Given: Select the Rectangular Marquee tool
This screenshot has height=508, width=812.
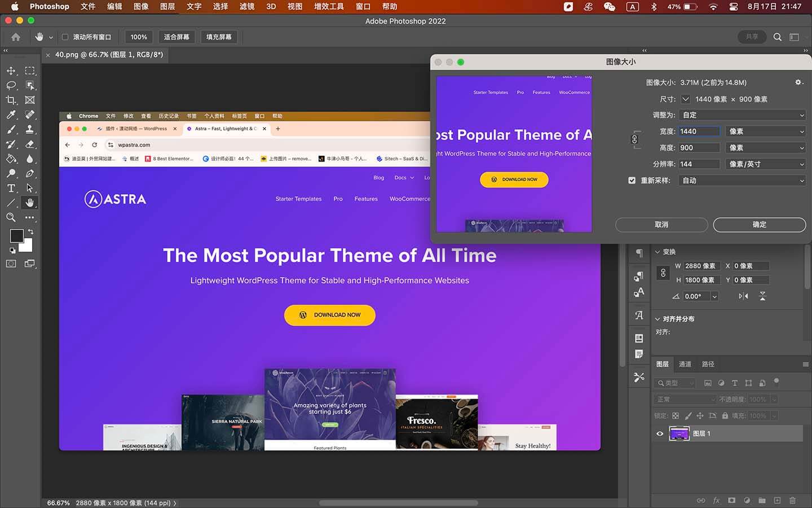Looking at the screenshot, I should [x=30, y=71].
